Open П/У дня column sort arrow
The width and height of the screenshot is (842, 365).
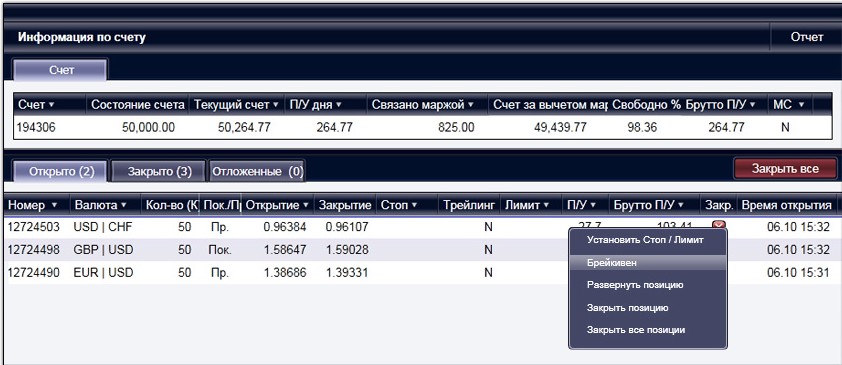point(338,105)
